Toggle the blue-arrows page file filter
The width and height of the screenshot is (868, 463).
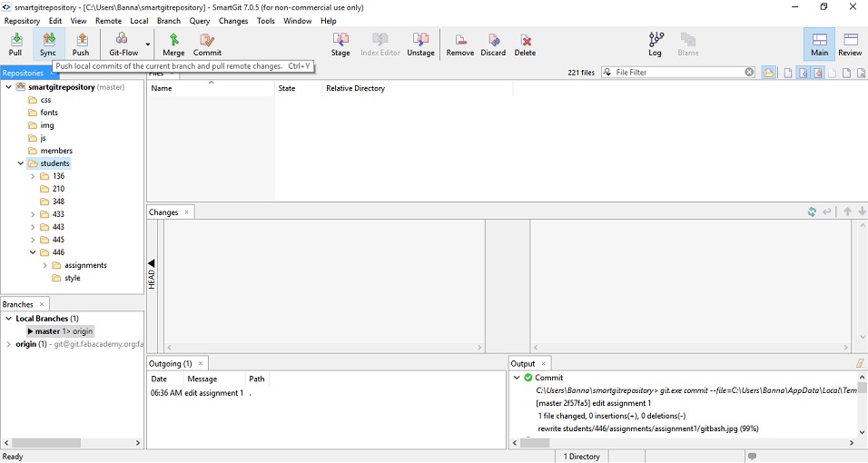[804, 73]
